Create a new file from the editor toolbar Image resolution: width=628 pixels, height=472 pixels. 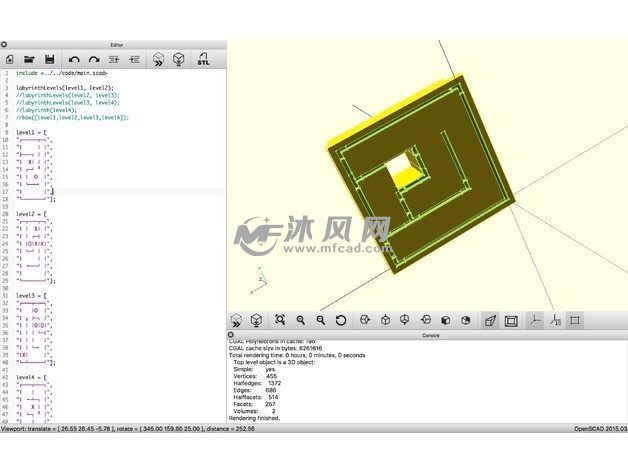(9, 59)
